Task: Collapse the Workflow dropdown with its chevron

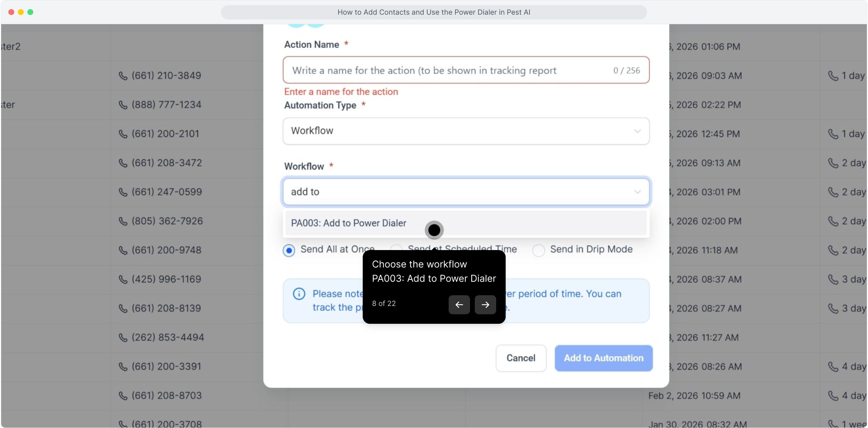Action: pyautogui.click(x=637, y=192)
